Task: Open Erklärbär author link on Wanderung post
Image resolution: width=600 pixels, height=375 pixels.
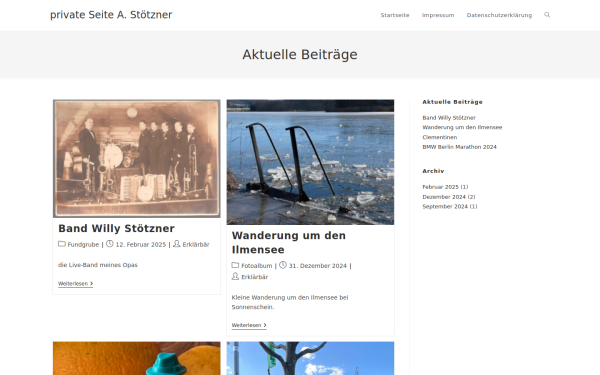Action: pyautogui.click(x=254, y=277)
